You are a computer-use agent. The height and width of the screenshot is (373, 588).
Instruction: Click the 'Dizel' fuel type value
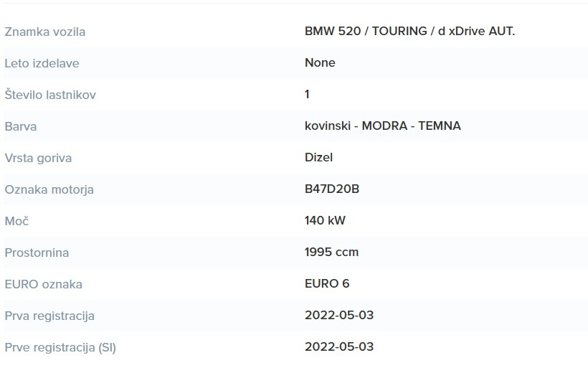(318, 157)
